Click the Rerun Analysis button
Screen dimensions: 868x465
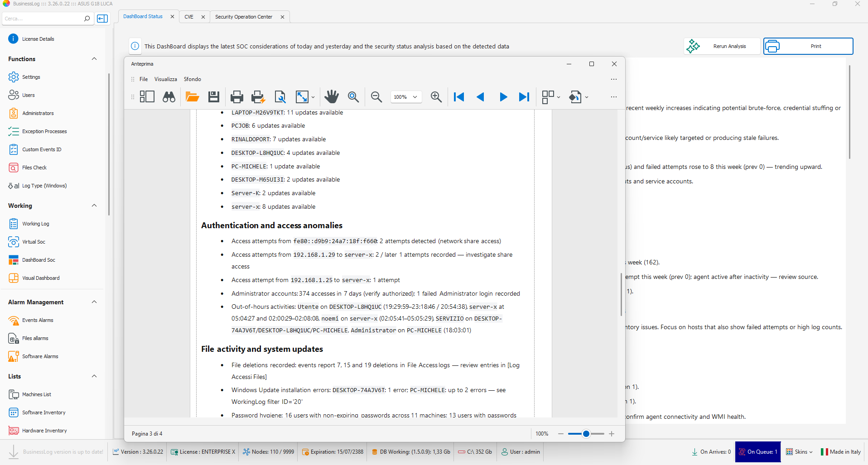(722, 46)
